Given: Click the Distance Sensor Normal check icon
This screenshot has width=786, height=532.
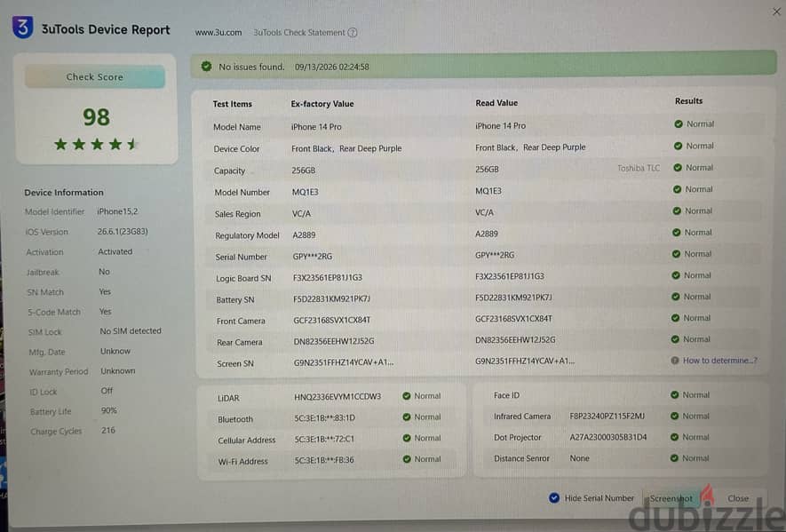Looking at the screenshot, I should click(x=674, y=457).
